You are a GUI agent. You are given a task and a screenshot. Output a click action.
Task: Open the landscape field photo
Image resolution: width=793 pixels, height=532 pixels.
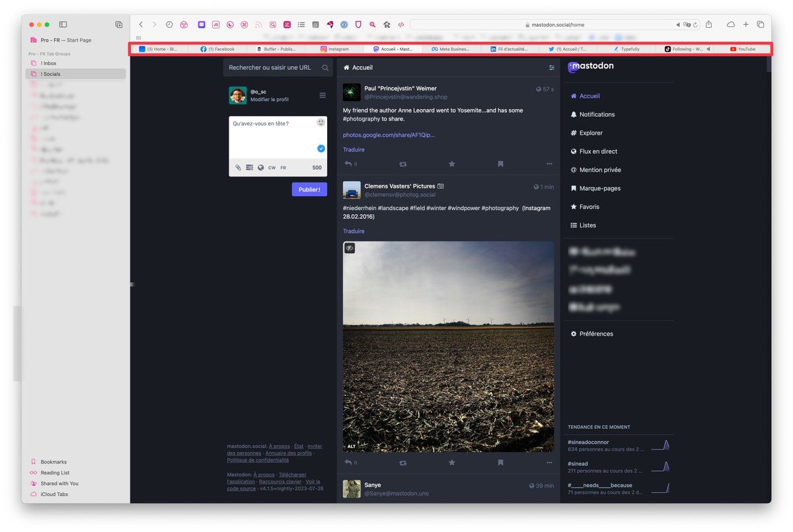coord(448,347)
